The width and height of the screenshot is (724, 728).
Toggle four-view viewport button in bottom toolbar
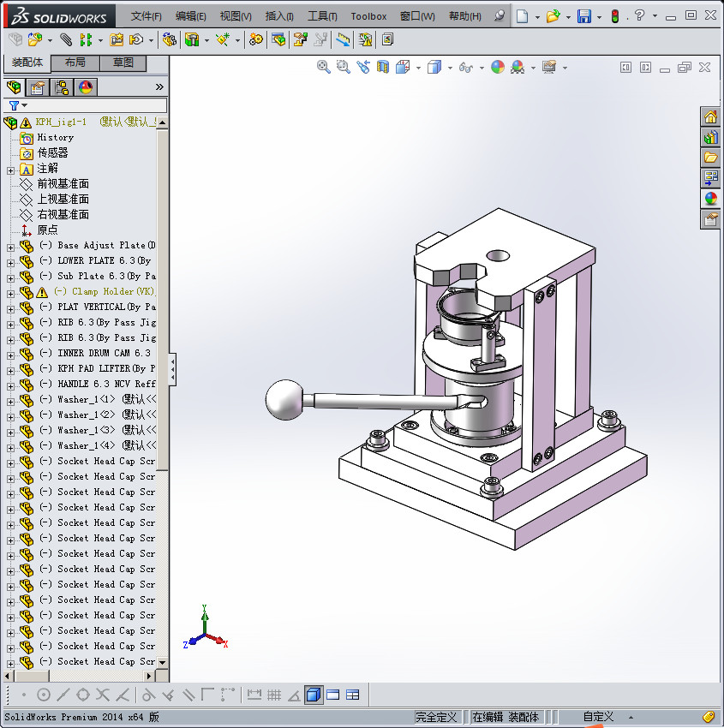(353, 695)
